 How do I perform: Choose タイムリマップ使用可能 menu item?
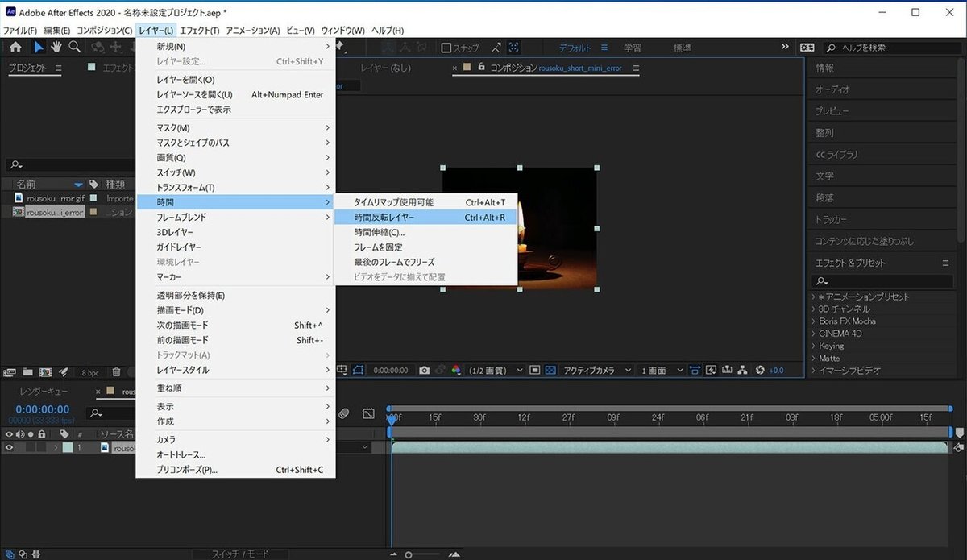(425, 202)
